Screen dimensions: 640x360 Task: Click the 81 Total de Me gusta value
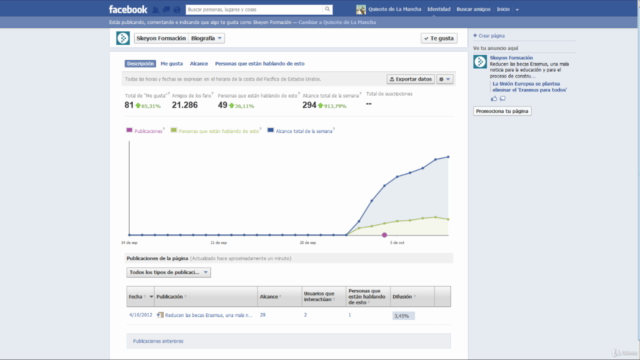click(129, 105)
